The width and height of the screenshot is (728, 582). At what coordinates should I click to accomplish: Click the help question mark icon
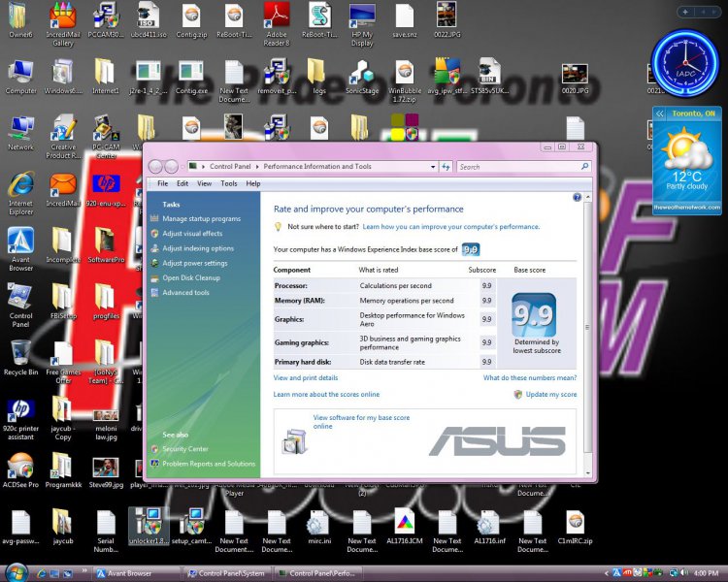tap(578, 197)
